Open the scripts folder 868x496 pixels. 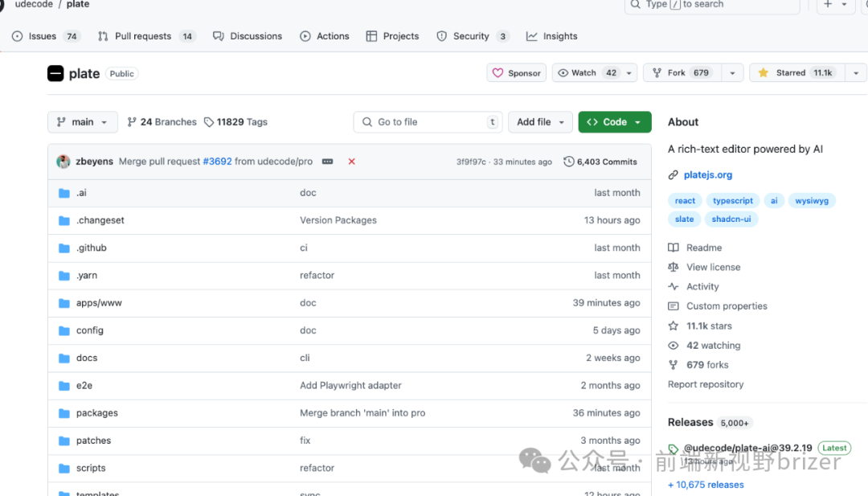tap(91, 469)
